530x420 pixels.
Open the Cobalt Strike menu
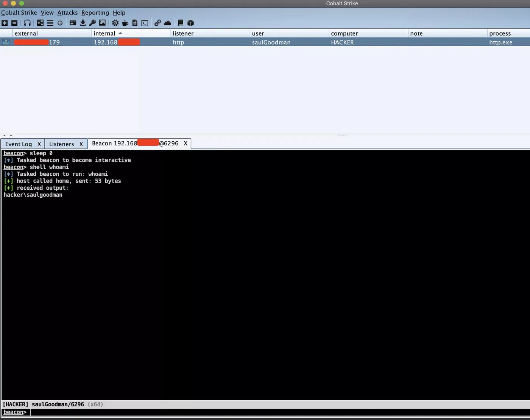click(19, 12)
